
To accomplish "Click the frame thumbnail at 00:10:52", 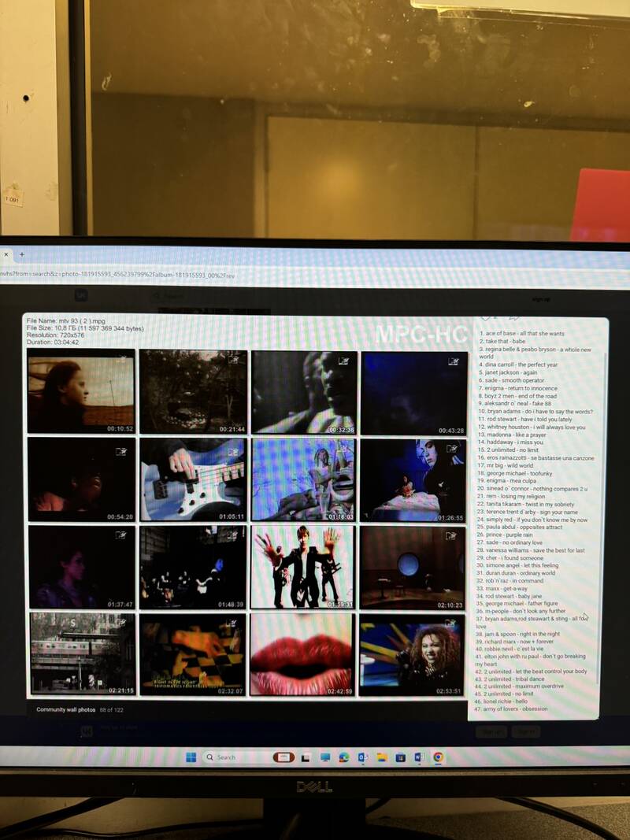I will click(x=81, y=391).
